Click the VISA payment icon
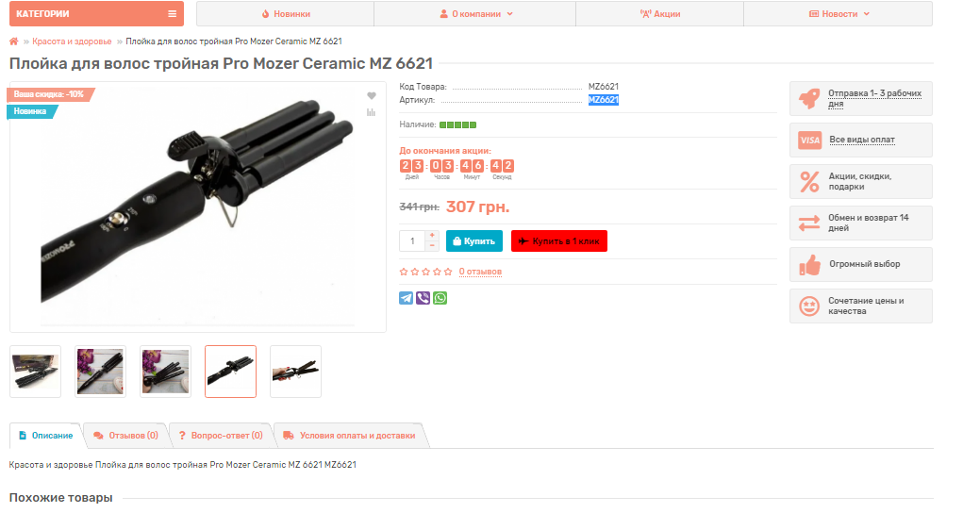Screen dimensions: 980x513 [x=810, y=140]
